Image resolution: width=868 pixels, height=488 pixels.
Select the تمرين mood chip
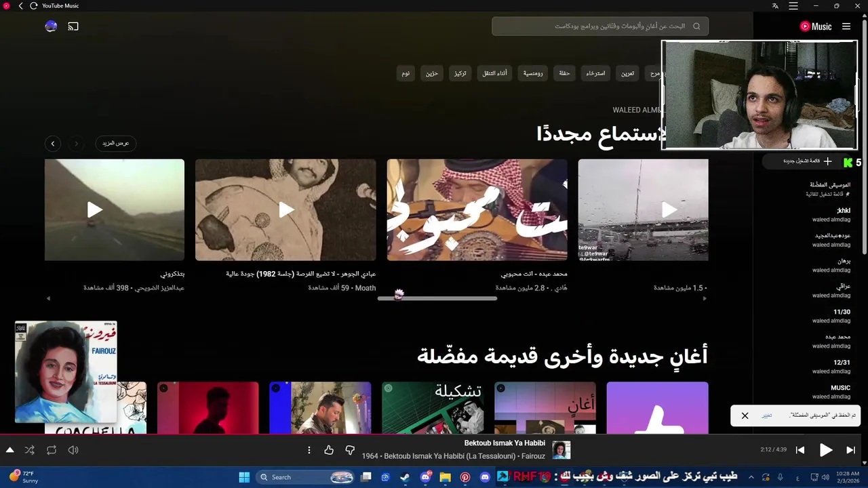628,73
